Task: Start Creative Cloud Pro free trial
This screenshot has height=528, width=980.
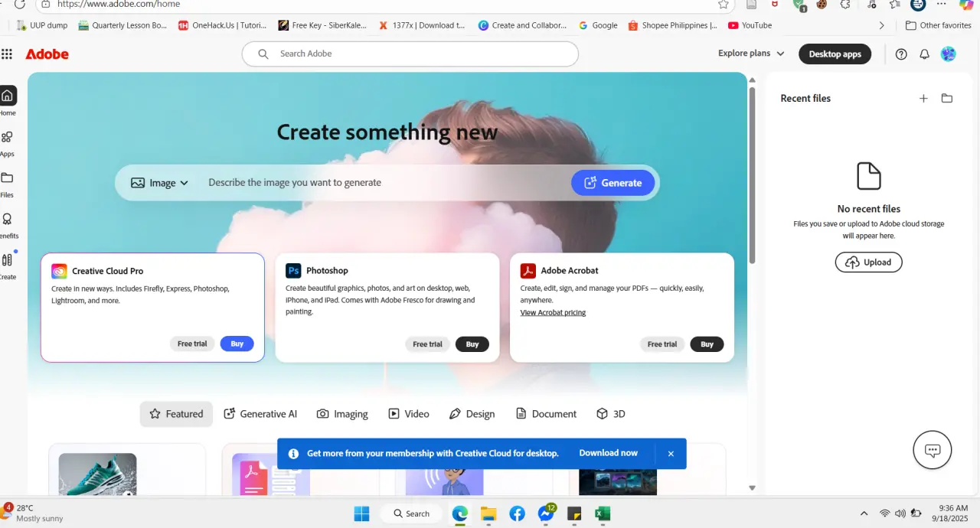Action: point(192,344)
